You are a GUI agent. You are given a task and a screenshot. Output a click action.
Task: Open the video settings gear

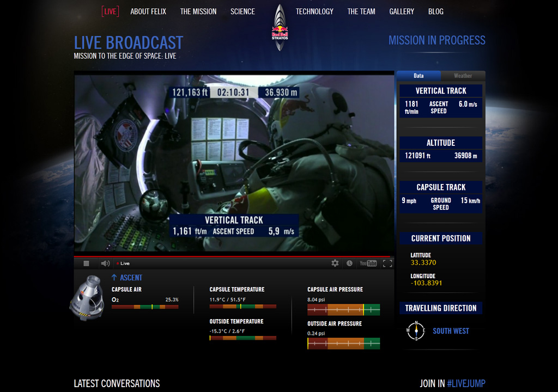335,263
